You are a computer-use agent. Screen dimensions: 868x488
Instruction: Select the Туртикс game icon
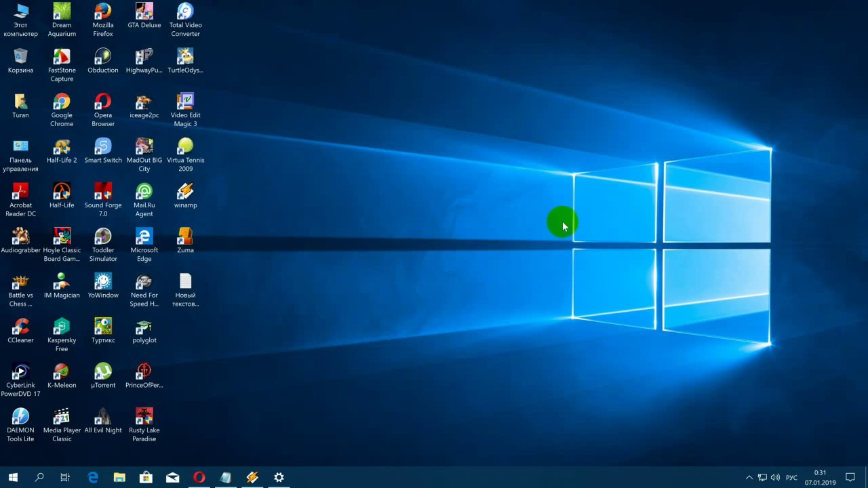103,331
